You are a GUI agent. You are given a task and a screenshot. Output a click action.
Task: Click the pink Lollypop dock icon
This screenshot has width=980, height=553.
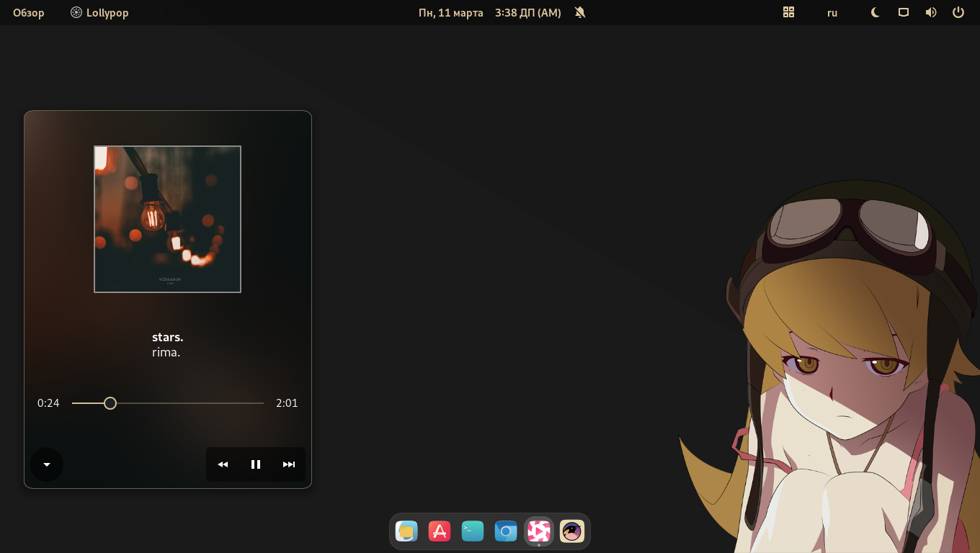coord(539,531)
